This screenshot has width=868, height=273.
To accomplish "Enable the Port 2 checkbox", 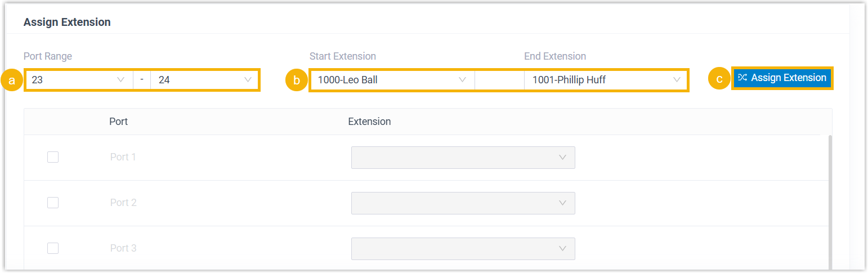I will pos(53,203).
